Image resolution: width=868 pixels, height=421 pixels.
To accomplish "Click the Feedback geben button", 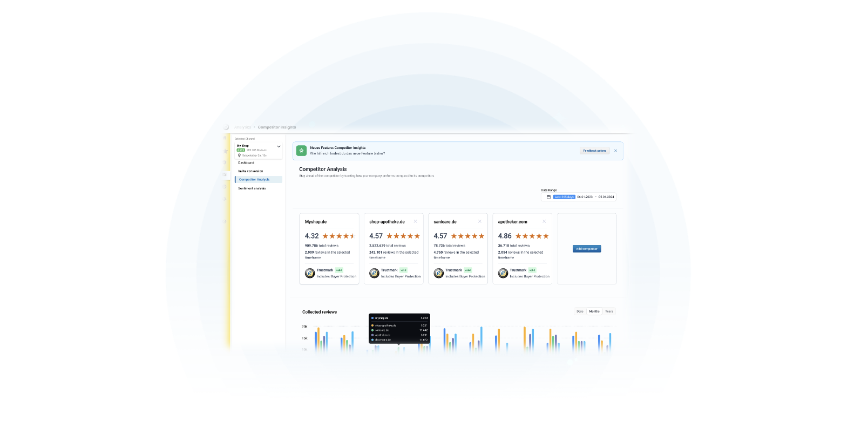I will [594, 151].
